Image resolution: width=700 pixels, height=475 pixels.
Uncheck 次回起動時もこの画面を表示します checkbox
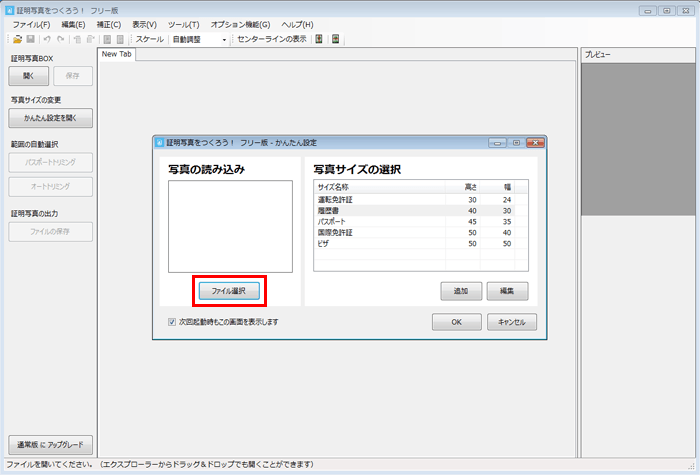point(173,322)
